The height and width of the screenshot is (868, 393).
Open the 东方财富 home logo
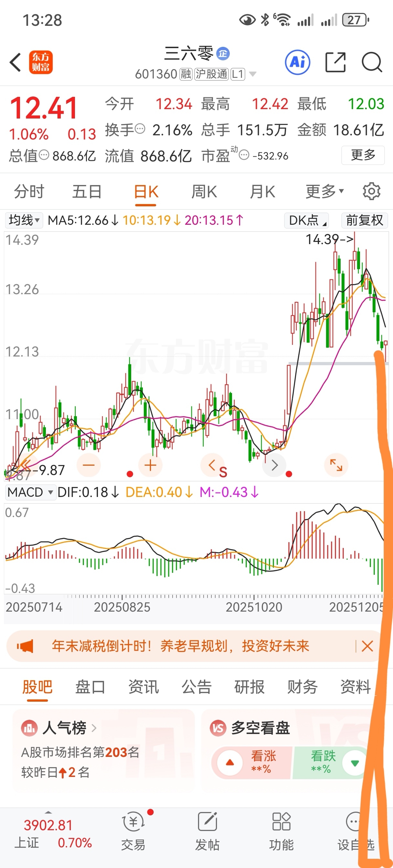[x=41, y=62]
